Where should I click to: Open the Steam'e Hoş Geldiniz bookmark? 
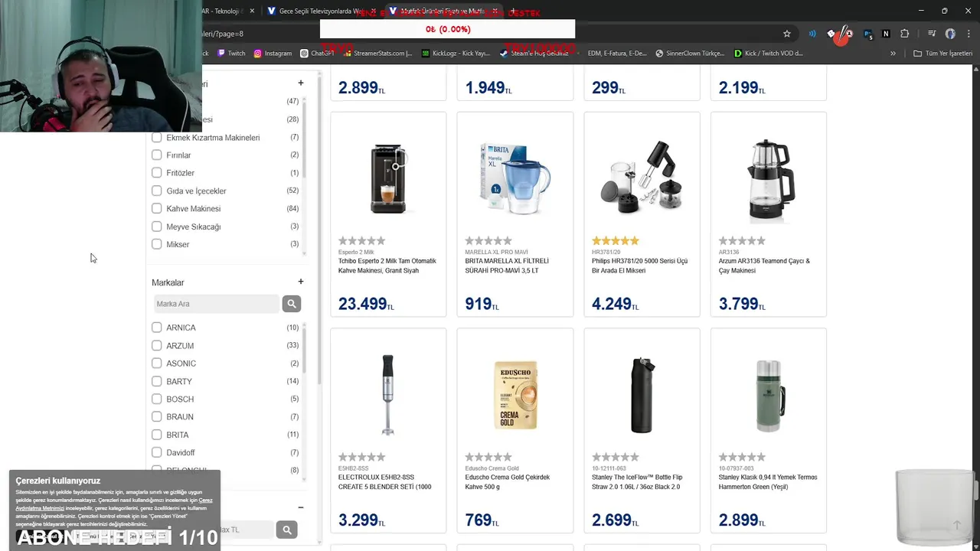[534, 54]
